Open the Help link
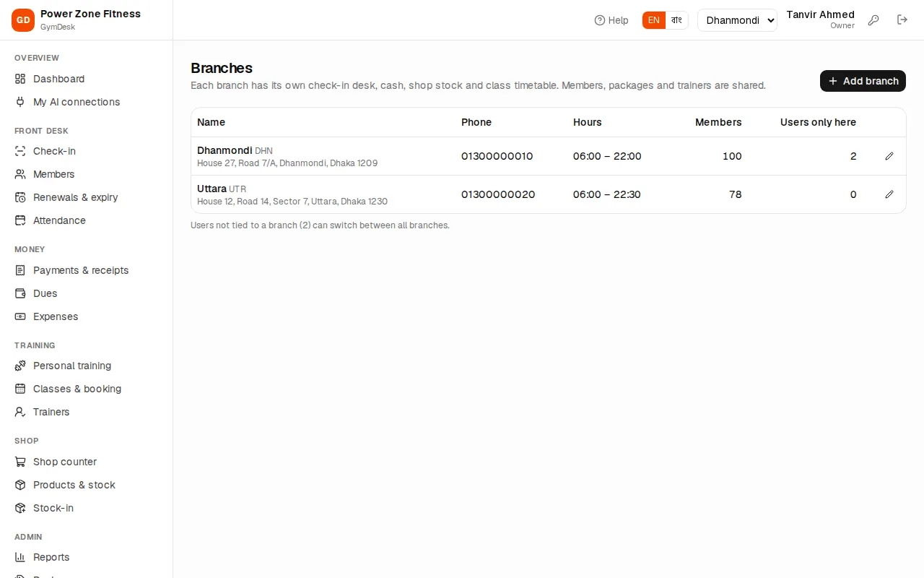Viewport: 924px width, 578px height. (x=611, y=20)
